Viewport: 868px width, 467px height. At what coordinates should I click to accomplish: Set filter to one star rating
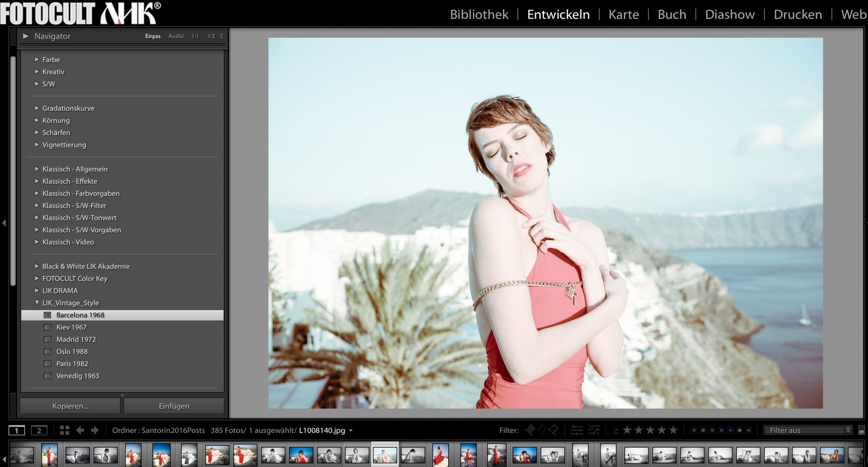(627, 430)
